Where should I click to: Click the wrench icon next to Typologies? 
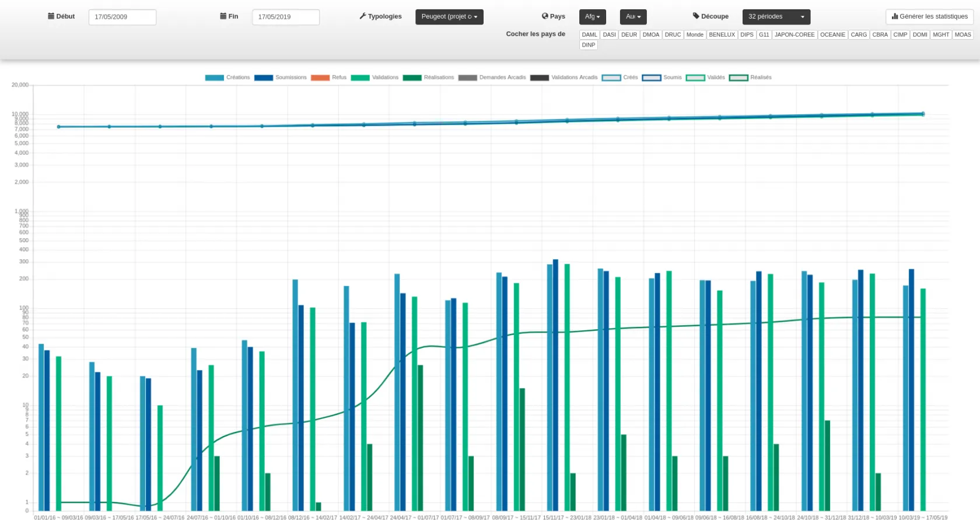[x=363, y=16]
